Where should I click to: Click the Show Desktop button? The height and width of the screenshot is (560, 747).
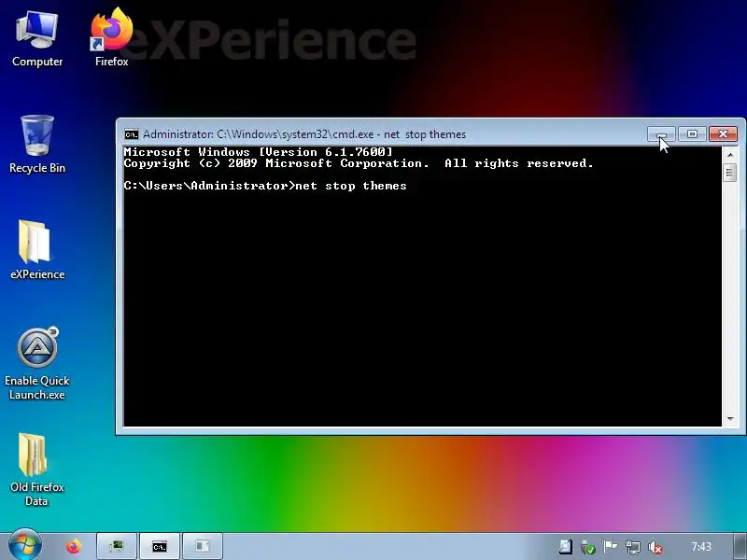point(740,546)
